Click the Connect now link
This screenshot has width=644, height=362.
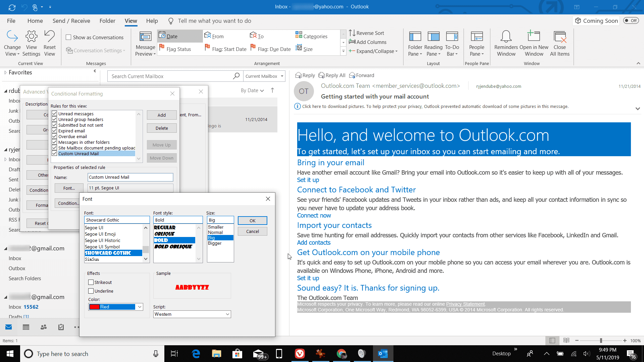[x=314, y=216]
